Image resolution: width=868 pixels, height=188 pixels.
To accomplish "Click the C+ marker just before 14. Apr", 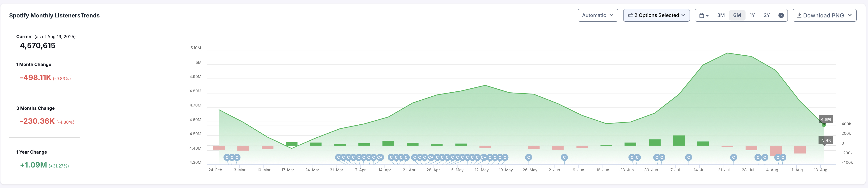I will click(380, 157).
